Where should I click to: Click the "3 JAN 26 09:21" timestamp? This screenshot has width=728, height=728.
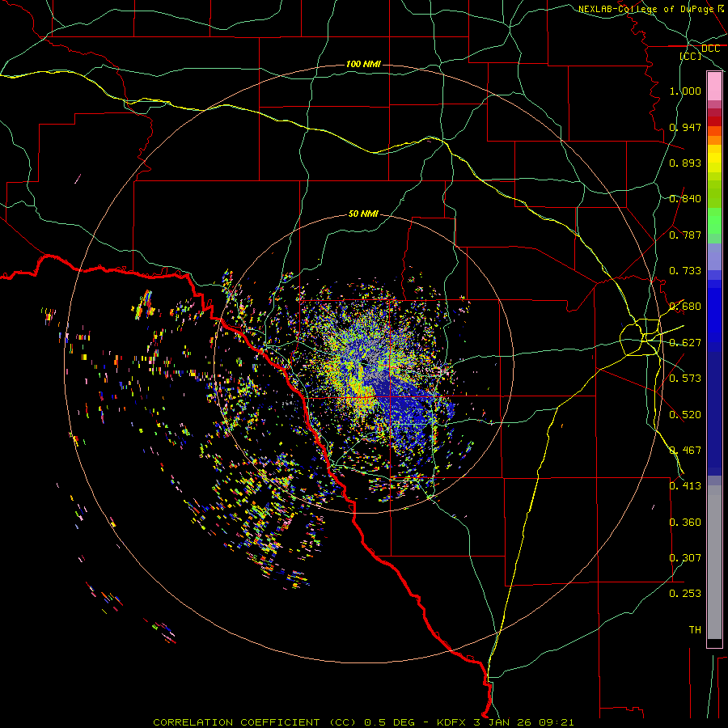click(523, 722)
